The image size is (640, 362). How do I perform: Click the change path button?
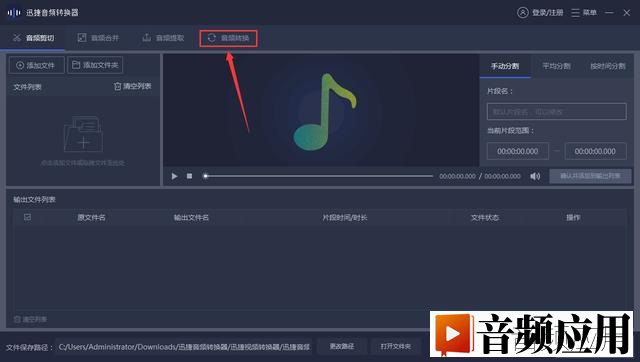pyautogui.click(x=342, y=346)
